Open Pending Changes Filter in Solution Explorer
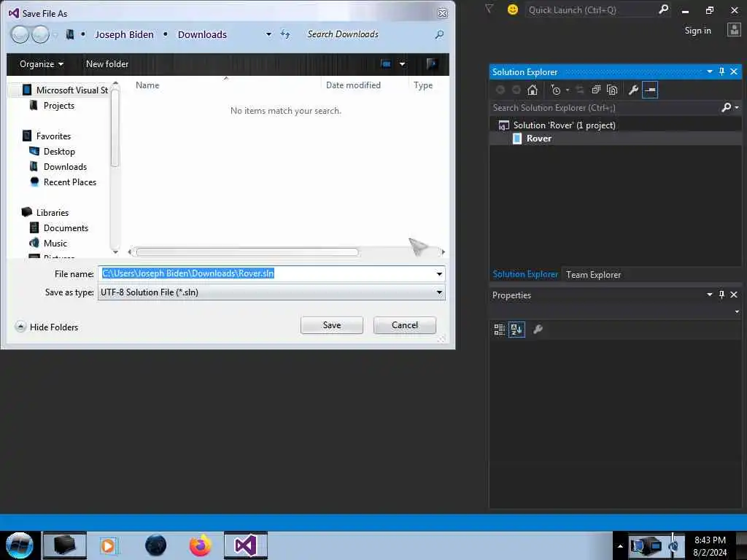Image resolution: width=747 pixels, height=560 pixels. pyautogui.click(x=555, y=90)
